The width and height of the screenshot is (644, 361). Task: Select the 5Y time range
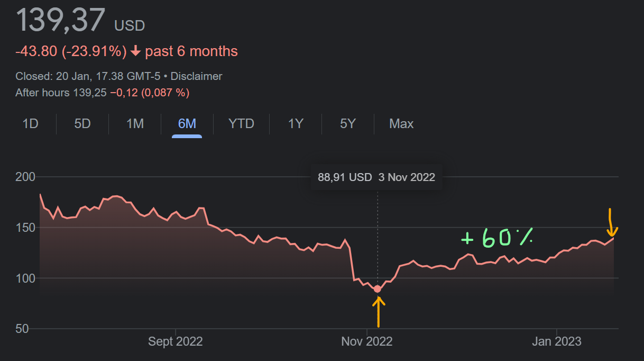347,124
